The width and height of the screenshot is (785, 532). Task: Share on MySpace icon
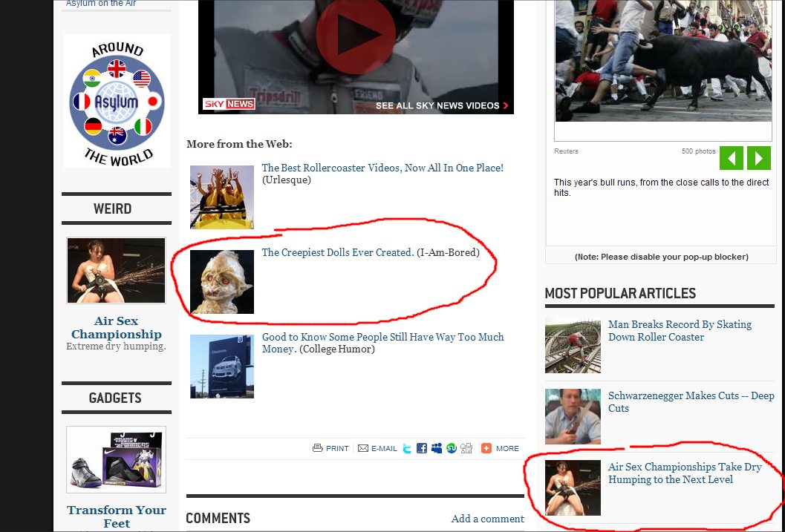click(x=437, y=448)
